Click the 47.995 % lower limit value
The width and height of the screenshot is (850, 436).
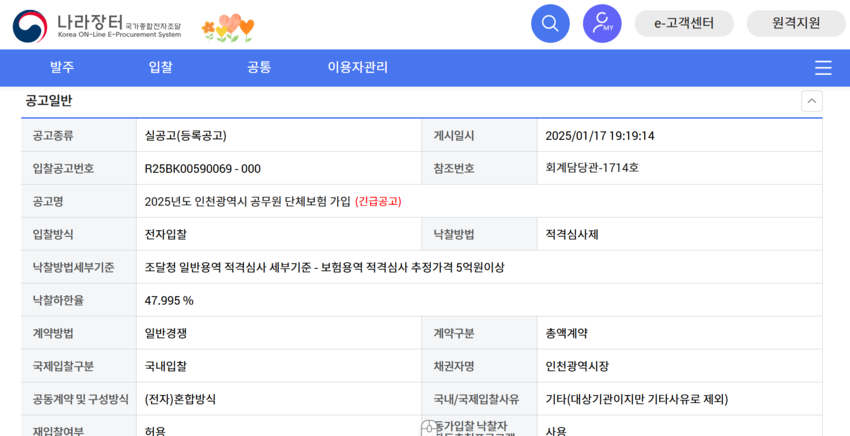[169, 300]
